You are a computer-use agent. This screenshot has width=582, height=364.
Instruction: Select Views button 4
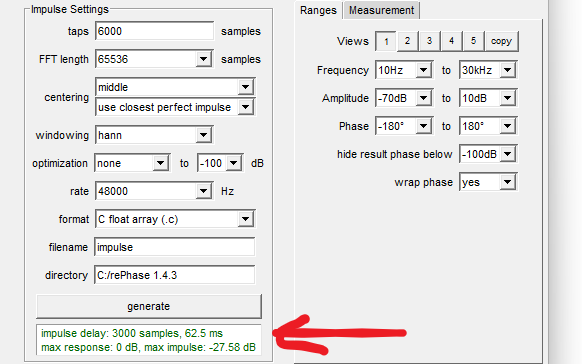coord(451,41)
